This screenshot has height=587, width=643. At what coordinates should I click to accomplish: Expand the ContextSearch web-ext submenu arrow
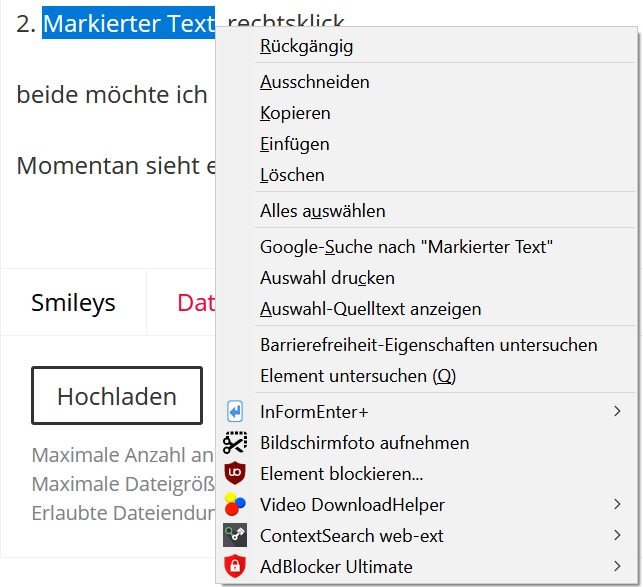pyautogui.click(x=617, y=535)
